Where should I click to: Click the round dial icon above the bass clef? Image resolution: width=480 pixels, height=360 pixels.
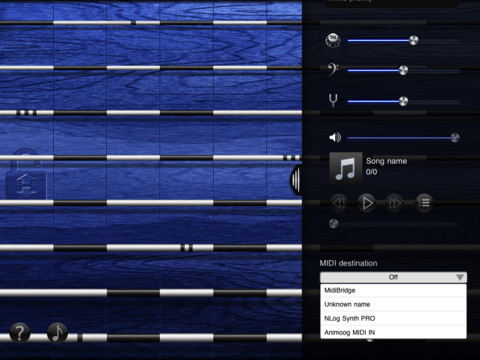(x=333, y=40)
